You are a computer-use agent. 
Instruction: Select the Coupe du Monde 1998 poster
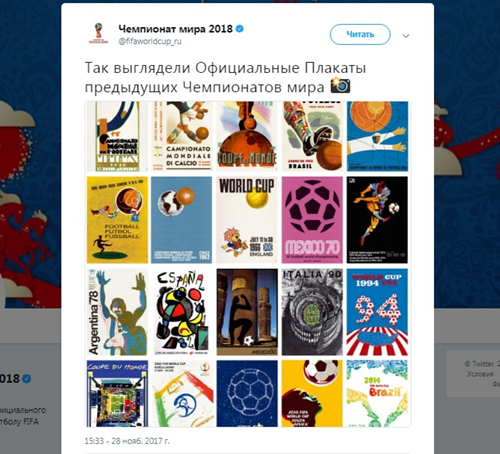coord(117,394)
